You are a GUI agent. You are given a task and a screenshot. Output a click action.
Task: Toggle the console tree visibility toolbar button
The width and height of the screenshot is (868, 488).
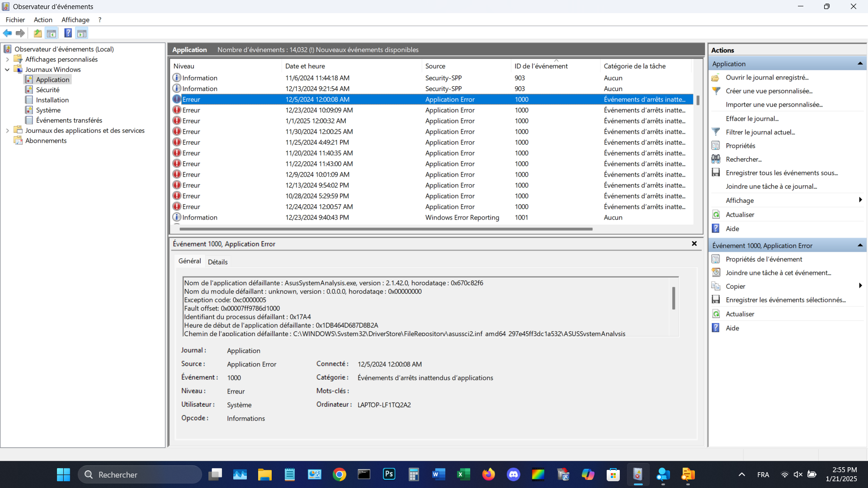[52, 33]
